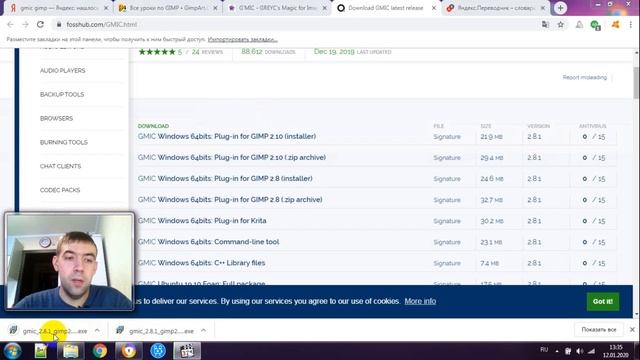Go forward in browser history
Screen dimensions: 640x360
(x=25, y=24)
